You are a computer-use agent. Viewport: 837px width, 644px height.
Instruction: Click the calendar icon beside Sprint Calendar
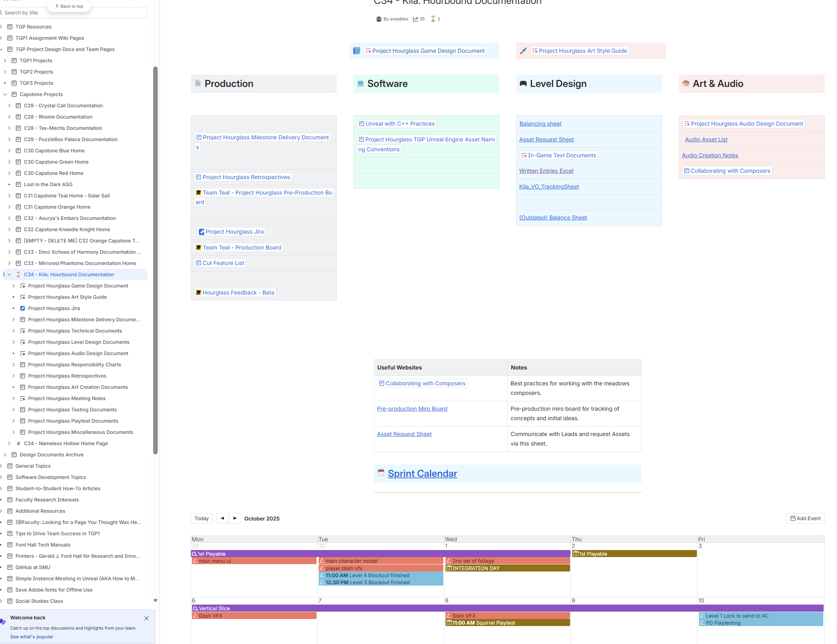coord(381,473)
